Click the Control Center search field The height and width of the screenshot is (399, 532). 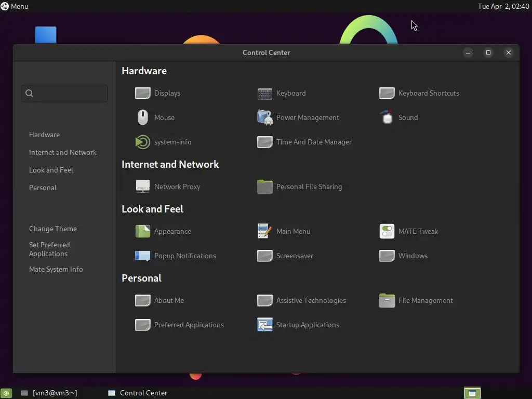coord(64,94)
